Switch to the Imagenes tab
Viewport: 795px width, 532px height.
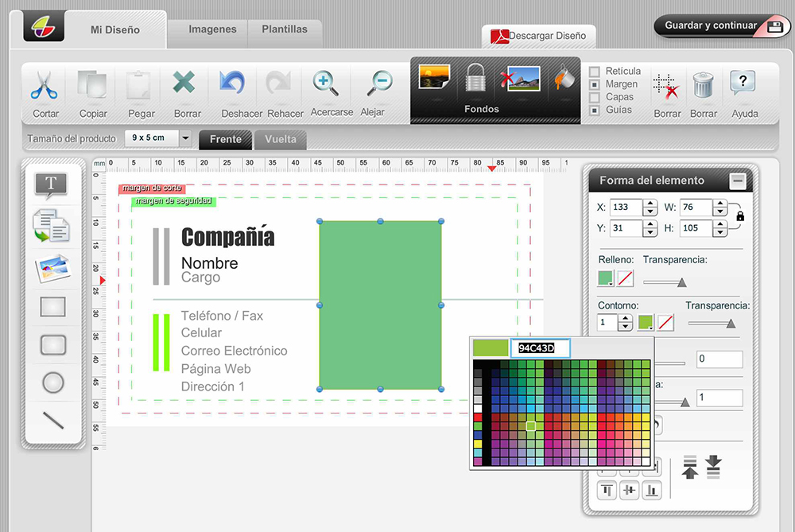click(x=212, y=29)
